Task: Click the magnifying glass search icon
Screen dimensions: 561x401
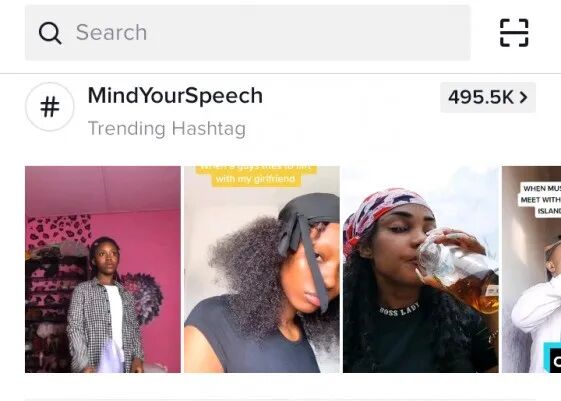Action: [x=50, y=33]
